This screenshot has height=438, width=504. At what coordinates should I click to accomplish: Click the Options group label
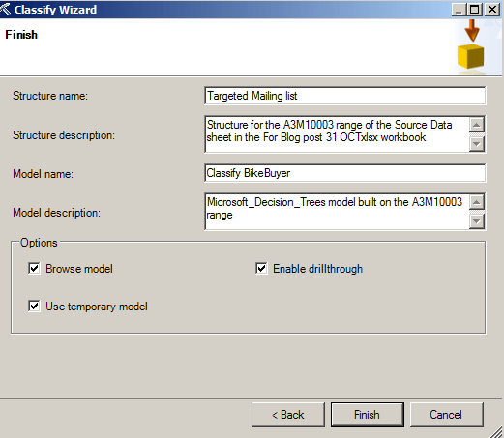point(39,243)
